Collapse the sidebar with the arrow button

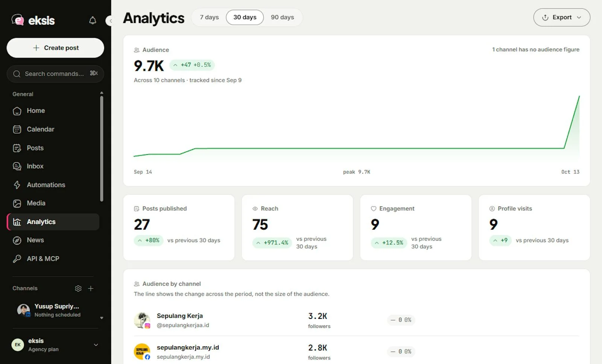(x=110, y=21)
